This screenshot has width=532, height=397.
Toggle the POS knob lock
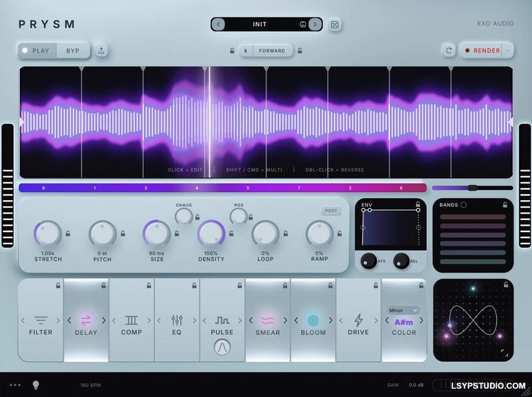point(251,217)
